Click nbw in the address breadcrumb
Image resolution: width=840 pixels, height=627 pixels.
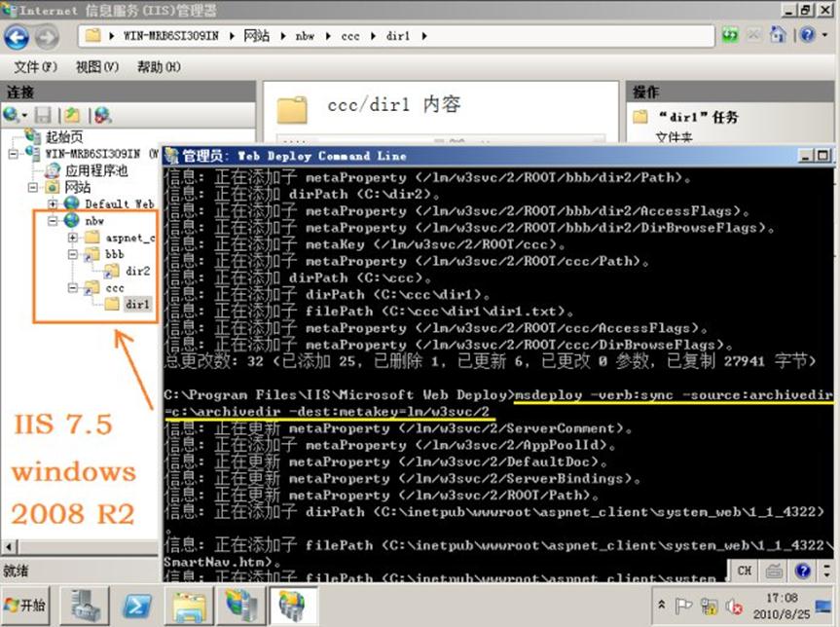tap(305, 36)
